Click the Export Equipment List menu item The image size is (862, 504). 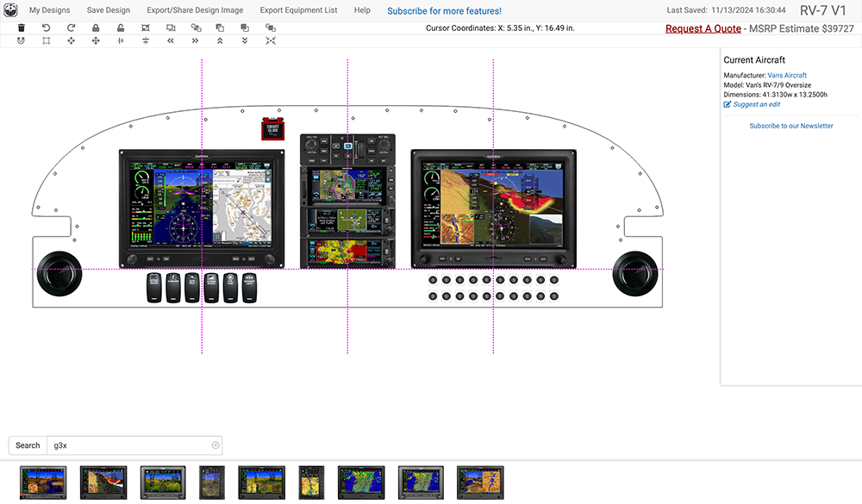(x=298, y=10)
